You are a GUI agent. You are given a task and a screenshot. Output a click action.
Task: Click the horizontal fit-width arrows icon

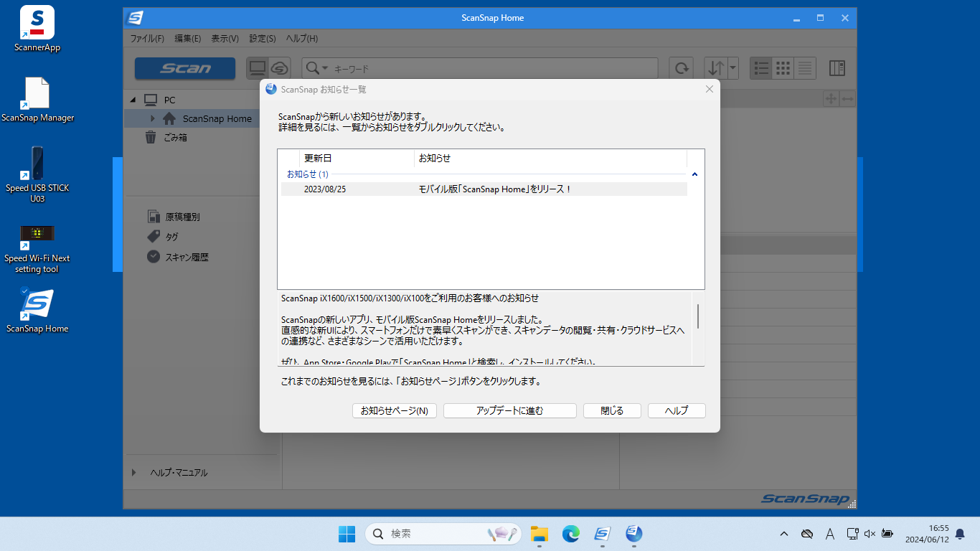pos(847,98)
